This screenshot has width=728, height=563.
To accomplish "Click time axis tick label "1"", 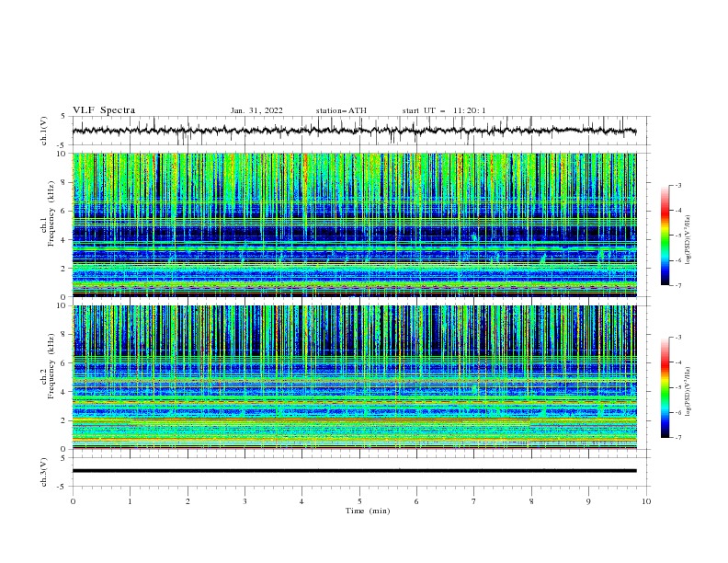I will [x=130, y=501].
